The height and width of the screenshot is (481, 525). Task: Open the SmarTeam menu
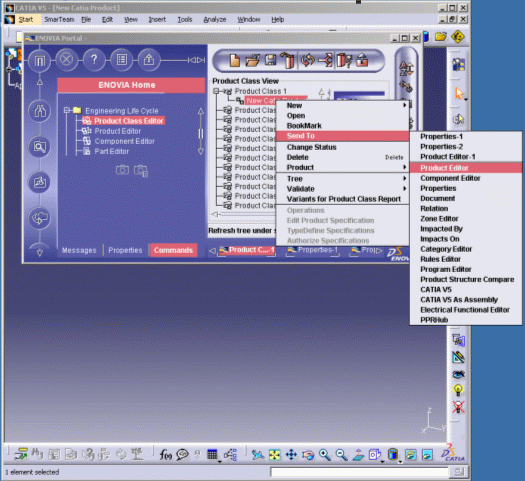point(59,19)
